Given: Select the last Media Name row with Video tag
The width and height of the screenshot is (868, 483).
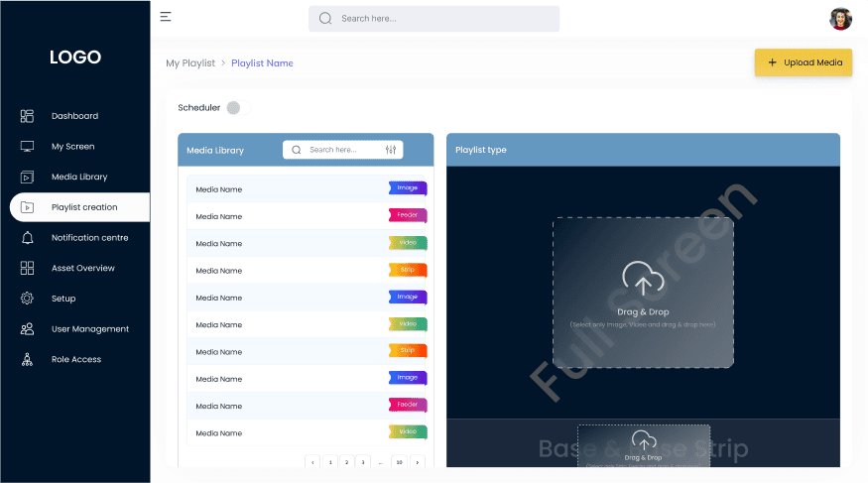Looking at the screenshot, I should [307, 432].
